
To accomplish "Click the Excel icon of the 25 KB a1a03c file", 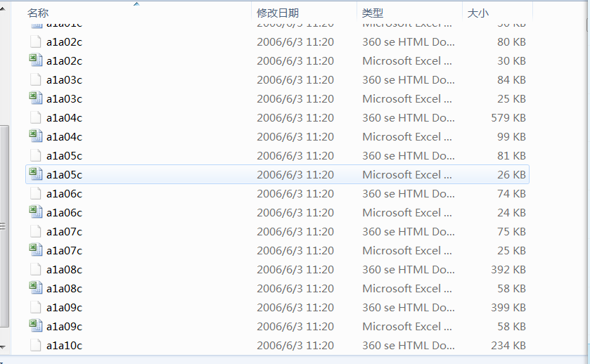I will [x=35, y=98].
